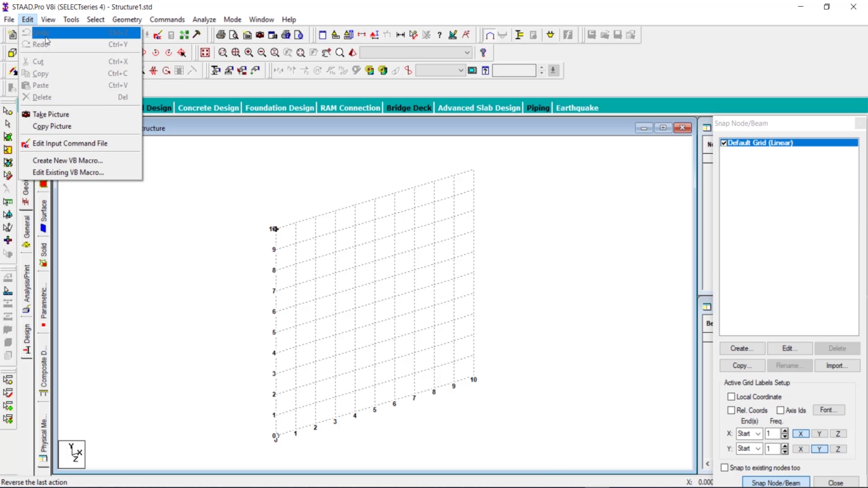
Task: Click the Edit... grid button
Action: 789,348
